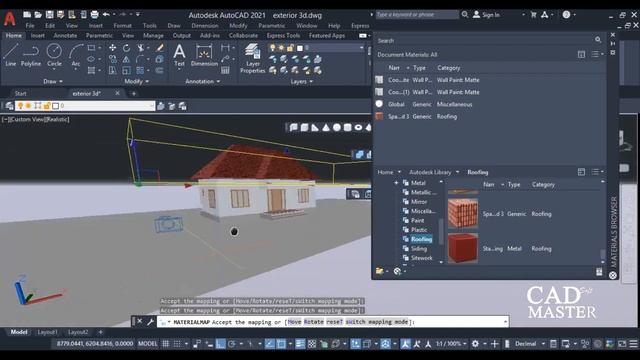Click the Move option in command line
This screenshot has width=640, height=360.
tap(294, 322)
